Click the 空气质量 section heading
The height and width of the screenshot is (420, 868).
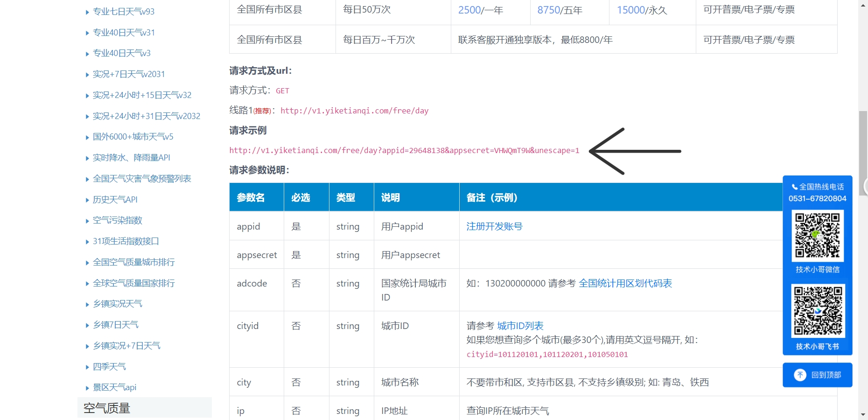pos(145,408)
